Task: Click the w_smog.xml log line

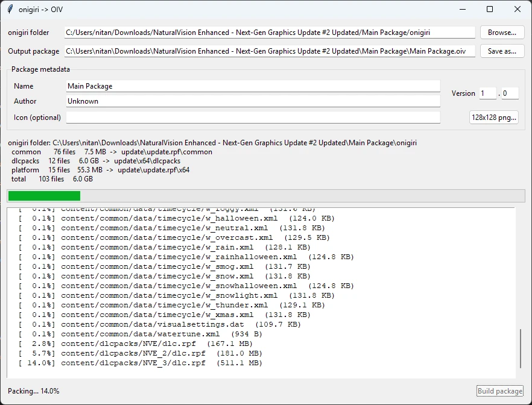Action: coord(165,266)
